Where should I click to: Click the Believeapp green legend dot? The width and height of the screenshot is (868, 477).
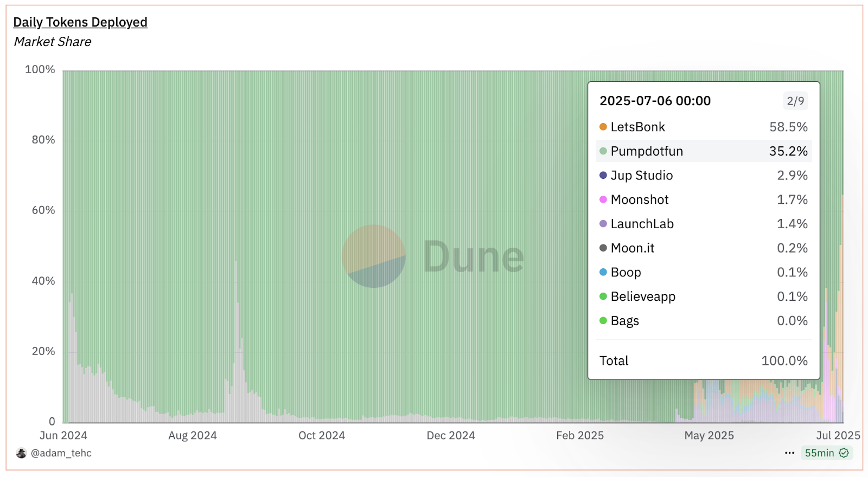(x=603, y=296)
